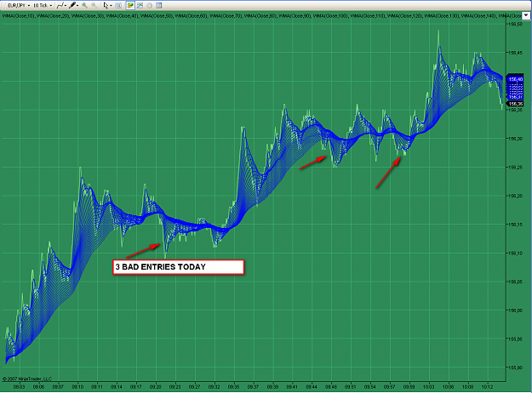Click the 09:20 time axis label
This screenshot has height=393, width=532.
(156, 386)
